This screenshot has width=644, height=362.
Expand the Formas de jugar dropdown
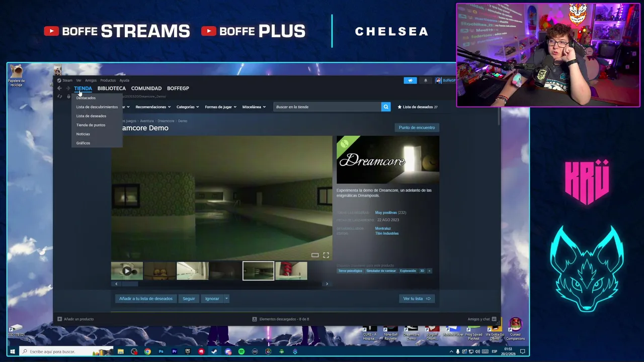pyautogui.click(x=221, y=107)
